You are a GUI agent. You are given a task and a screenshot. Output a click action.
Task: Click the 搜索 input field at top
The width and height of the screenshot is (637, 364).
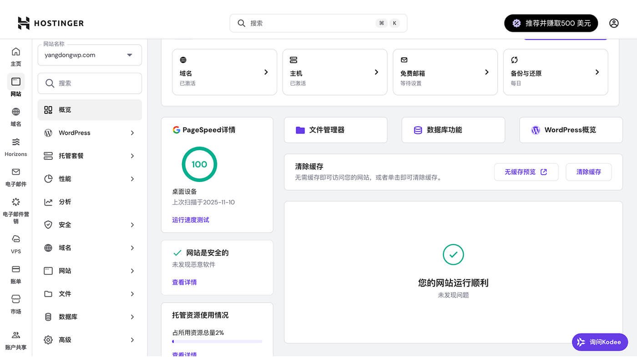(318, 23)
